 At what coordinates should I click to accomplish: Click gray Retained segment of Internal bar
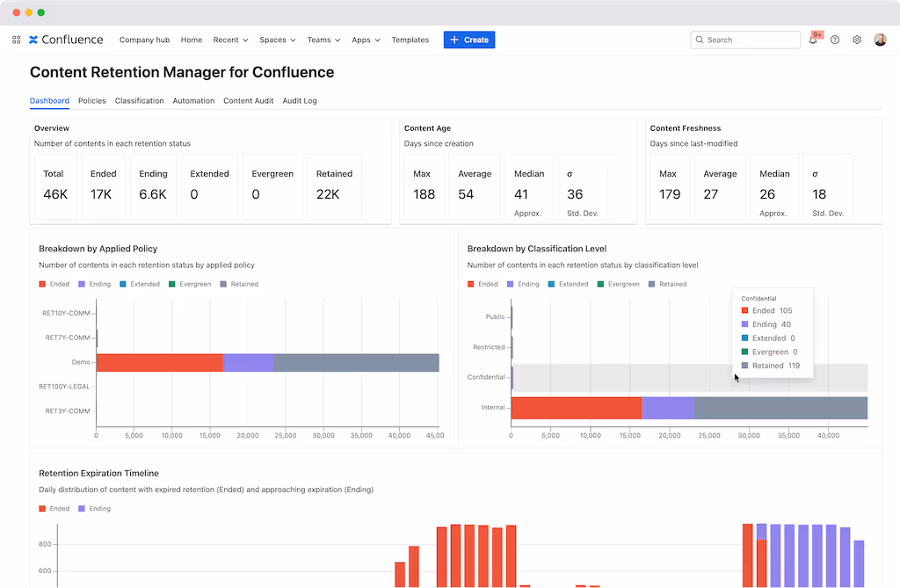(780, 409)
